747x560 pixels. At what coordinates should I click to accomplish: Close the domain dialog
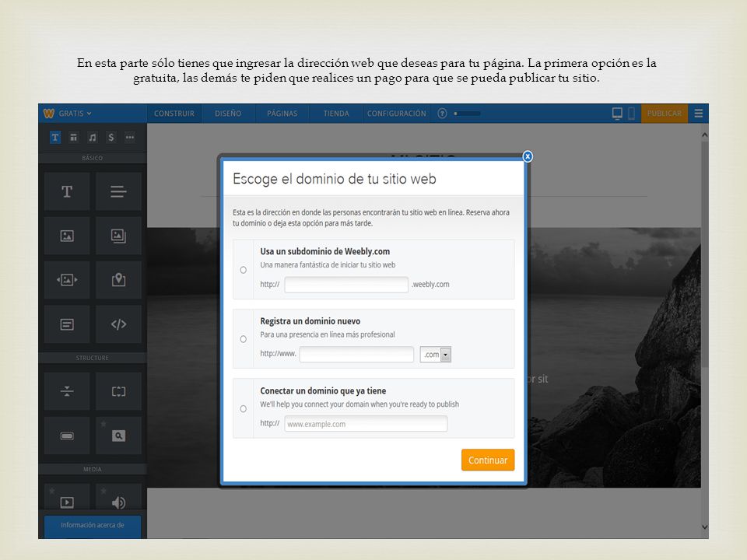pos(528,156)
